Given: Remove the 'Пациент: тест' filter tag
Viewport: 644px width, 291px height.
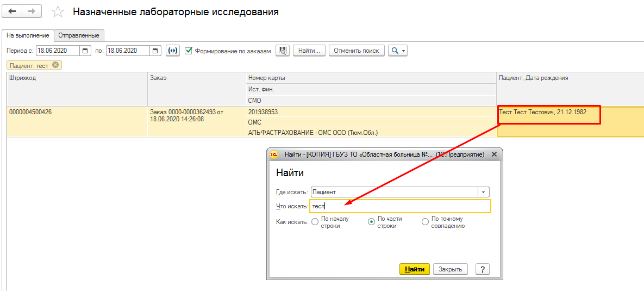Looking at the screenshot, I should click(x=55, y=65).
